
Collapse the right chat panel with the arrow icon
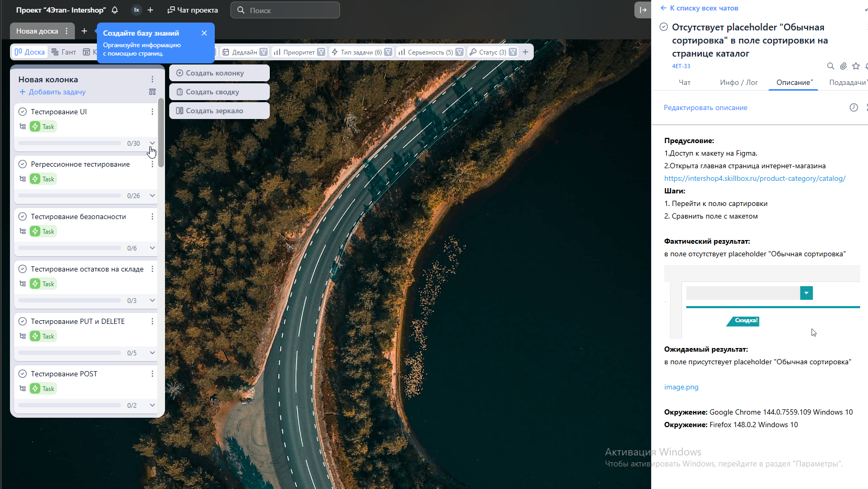pyautogui.click(x=643, y=10)
